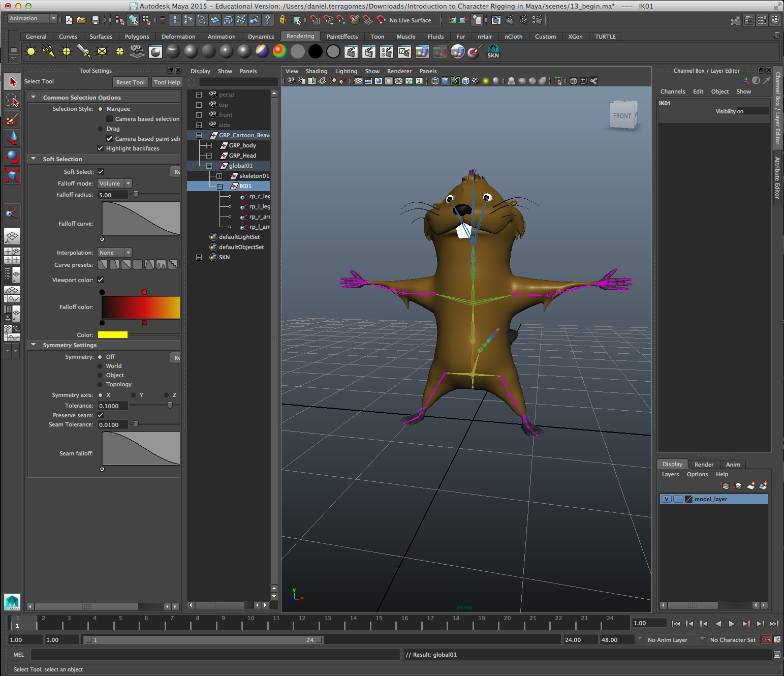Select the Lasso tool
Screen dimensions: 784x676
click(12, 100)
